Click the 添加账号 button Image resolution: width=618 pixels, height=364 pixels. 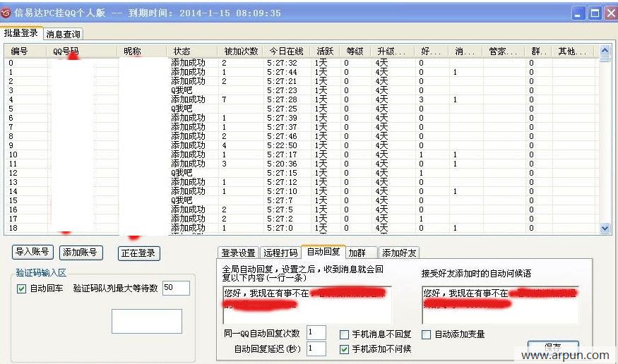pyautogui.click(x=81, y=253)
